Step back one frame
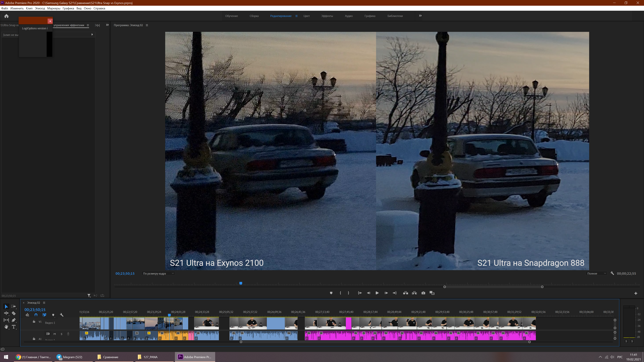The width and height of the screenshot is (644, 362). tap(368, 293)
